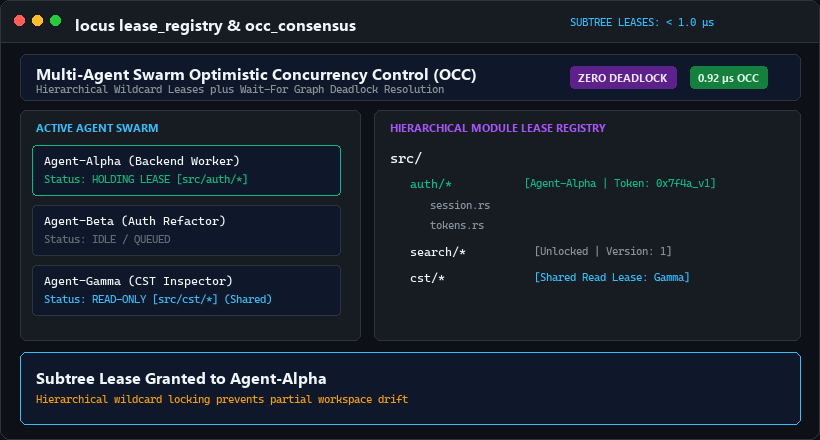Click the hierarchical wildcard locking caption
Screen dimensions: 820x440
tap(222, 400)
